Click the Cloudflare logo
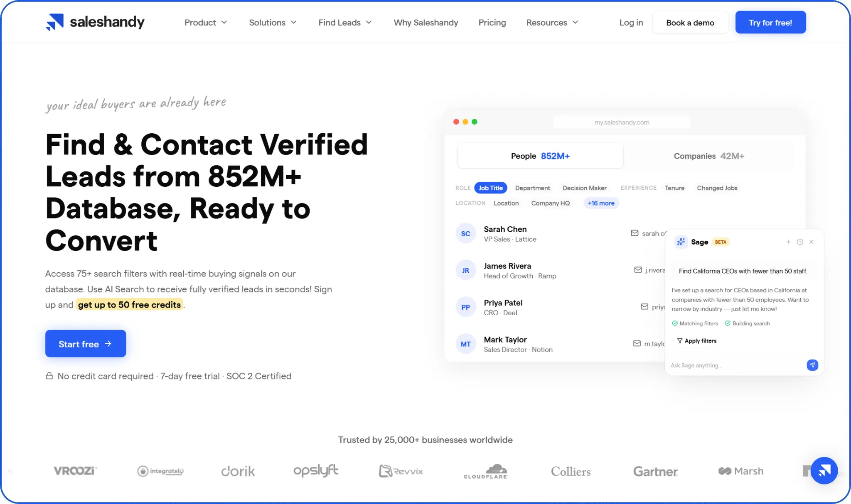Viewport: 851px width, 504px height. 485,471
